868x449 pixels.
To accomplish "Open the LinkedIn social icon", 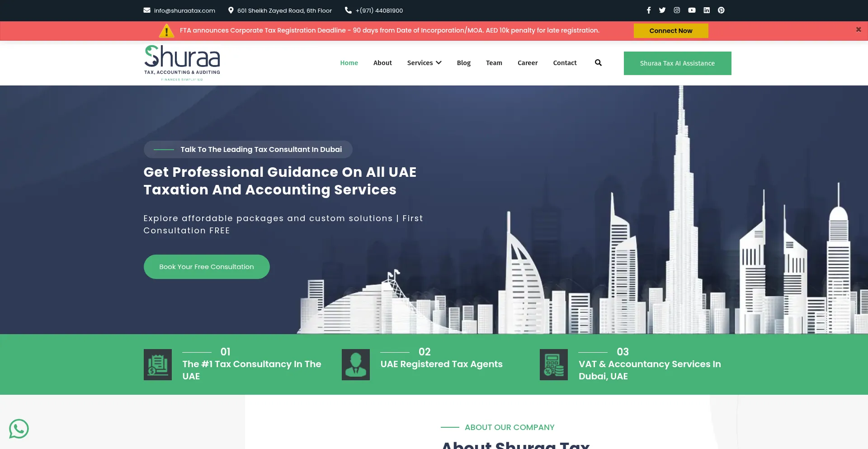I will pos(707,10).
